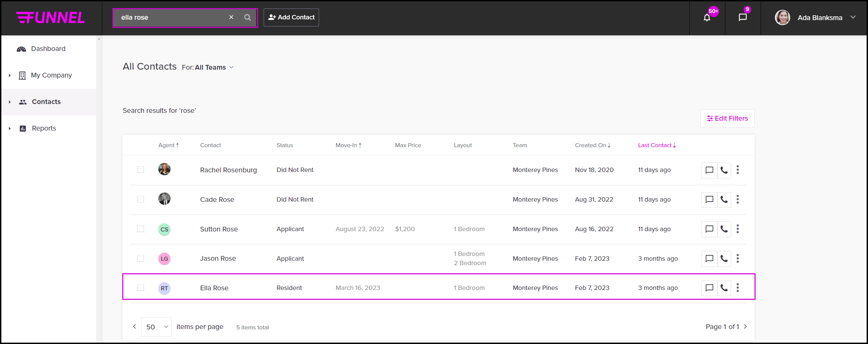Message Jason Rose via chat icon
Image resolution: width=868 pixels, height=344 pixels.
pyautogui.click(x=709, y=259)
